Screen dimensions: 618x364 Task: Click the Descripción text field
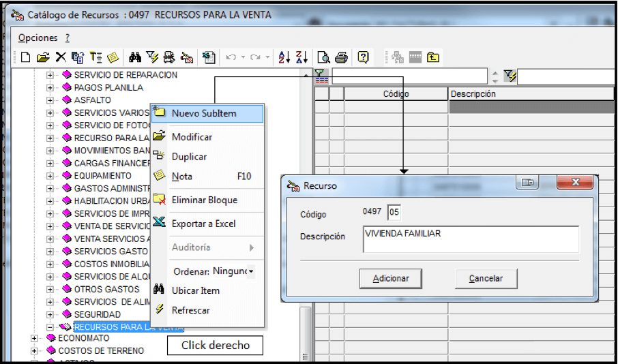point(471,239)
